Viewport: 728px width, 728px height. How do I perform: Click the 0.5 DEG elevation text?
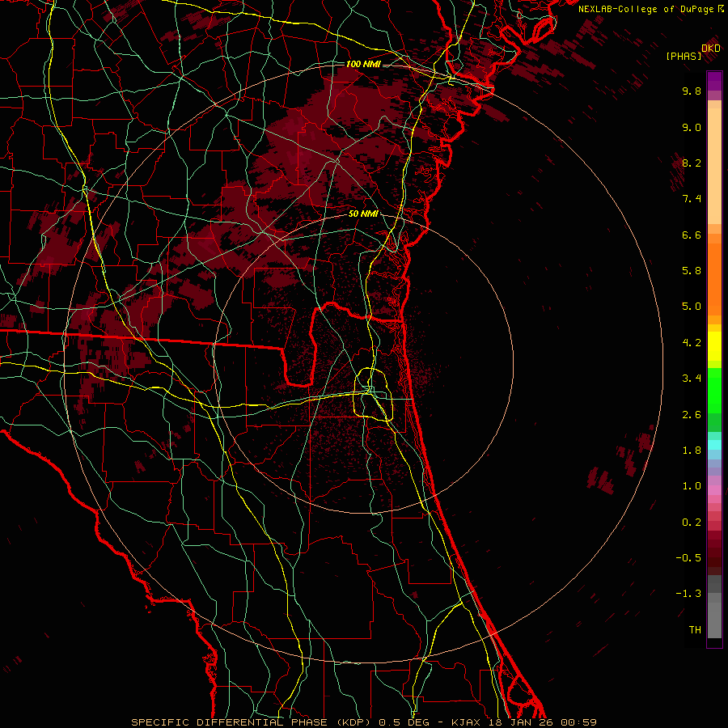[405, 722]
